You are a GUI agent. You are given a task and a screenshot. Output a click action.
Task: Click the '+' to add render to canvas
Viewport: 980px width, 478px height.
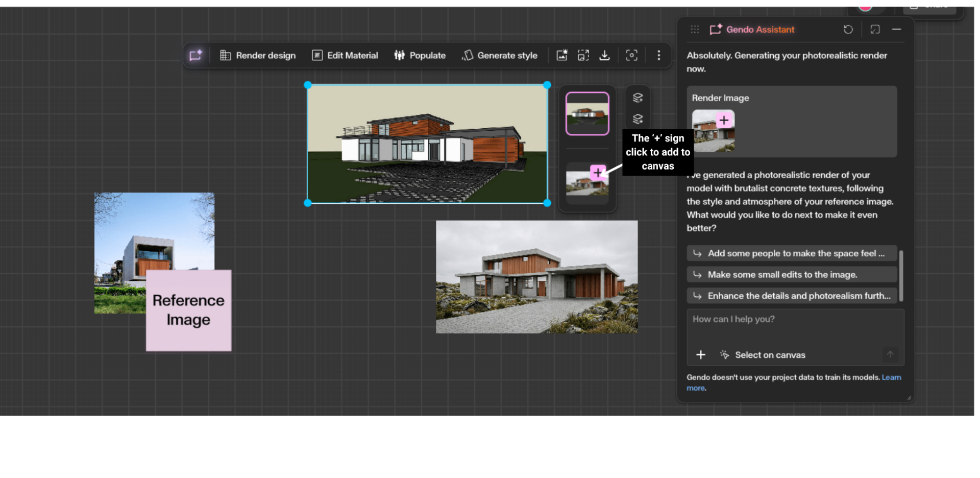[x=598, y=173]
